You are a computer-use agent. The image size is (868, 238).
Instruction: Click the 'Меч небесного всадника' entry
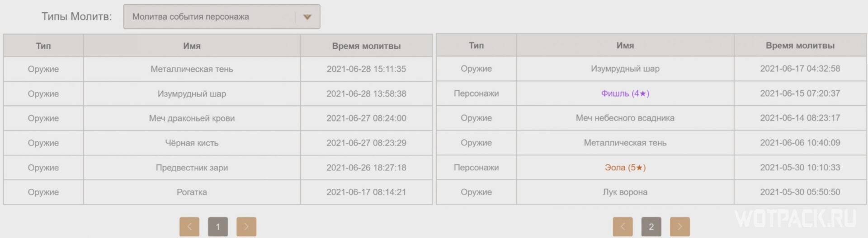coord(625,118)
